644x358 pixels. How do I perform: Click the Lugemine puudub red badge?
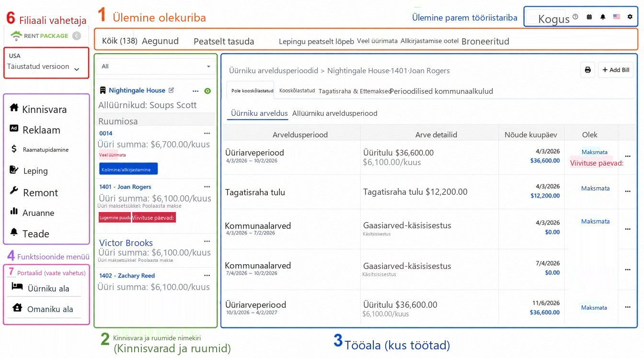coord(115,218)
